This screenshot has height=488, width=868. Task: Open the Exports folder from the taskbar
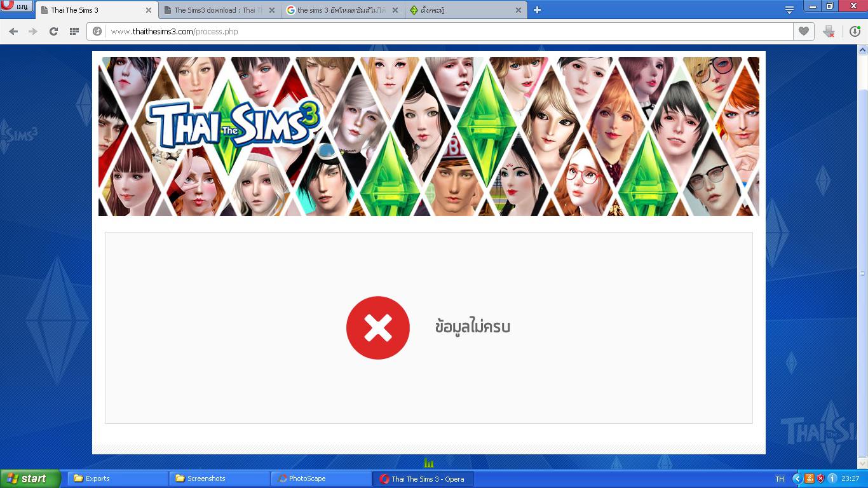click(x=118, y=478)
